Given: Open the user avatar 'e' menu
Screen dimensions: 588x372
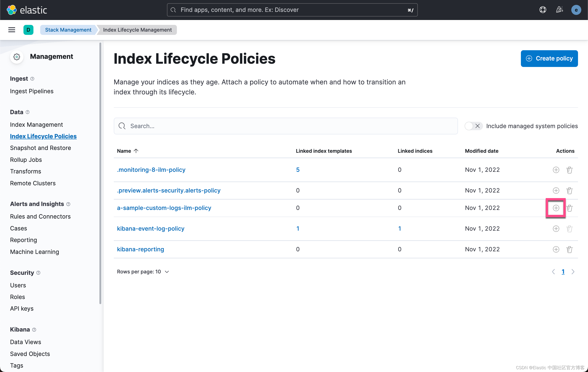Looking at the screenshot, I should [x=576, y=10].
